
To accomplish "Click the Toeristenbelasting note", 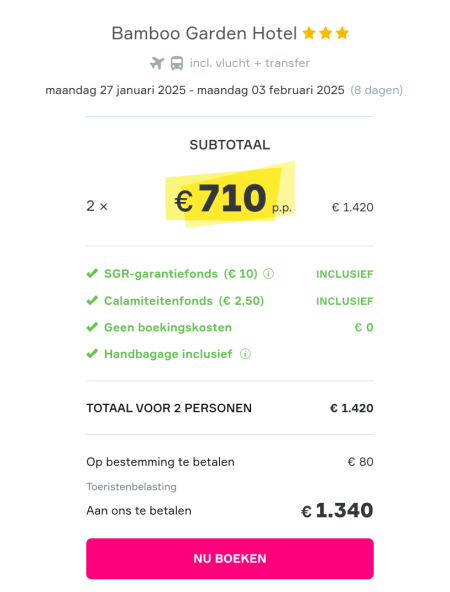I will (x=131, y=487).
